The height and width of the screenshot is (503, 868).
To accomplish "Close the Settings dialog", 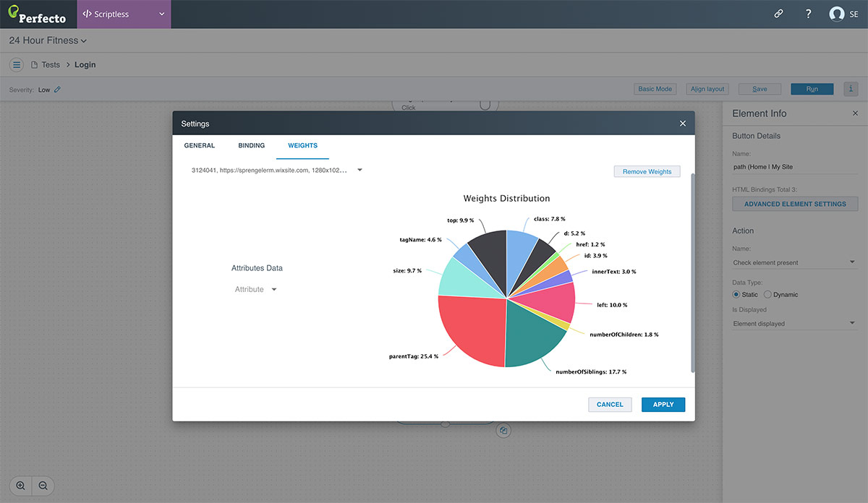I will (683, 124).
